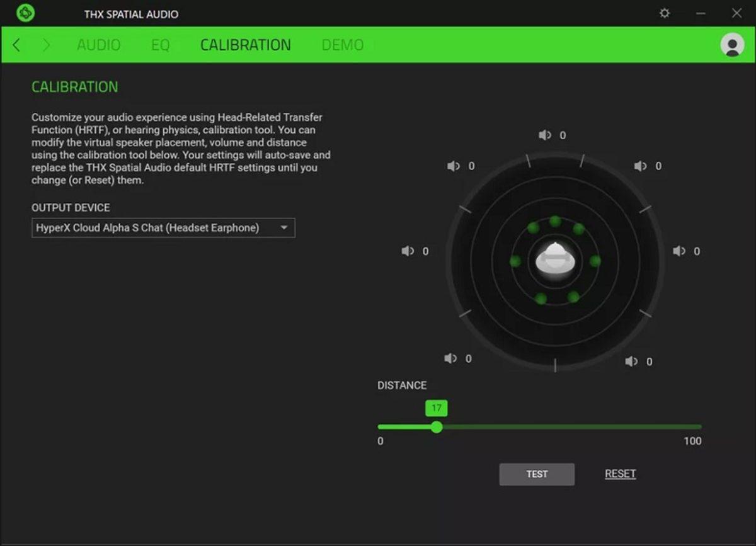Click the rear-right speaker volume icon
The height and width of the screenshot is (546, 756).
(x=631, y=361)
